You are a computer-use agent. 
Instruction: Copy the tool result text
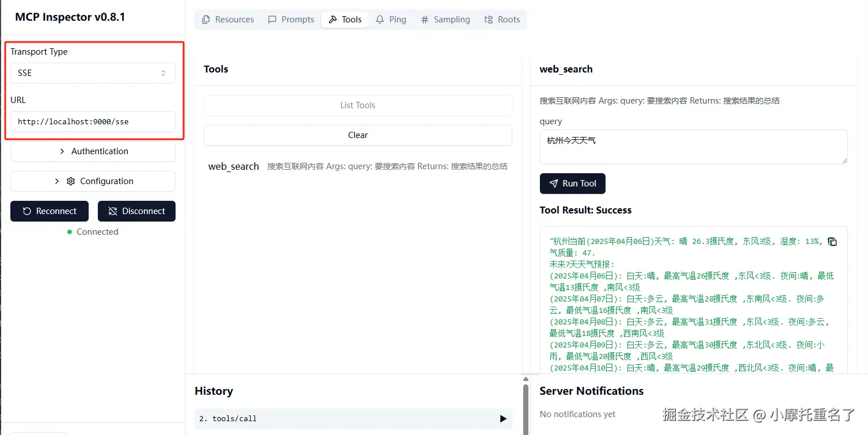832,242
